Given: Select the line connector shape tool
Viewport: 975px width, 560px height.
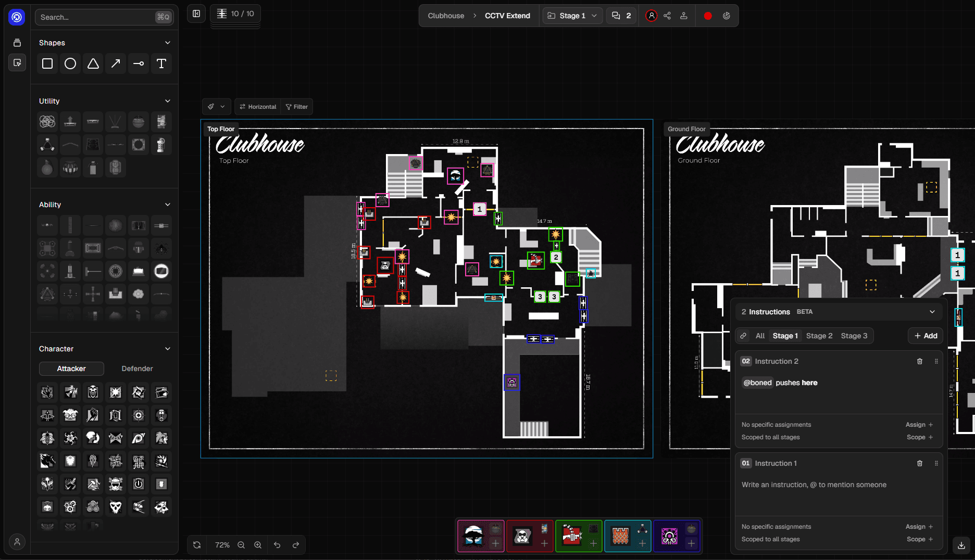Looking at the screenshot, I should [139, 63].
